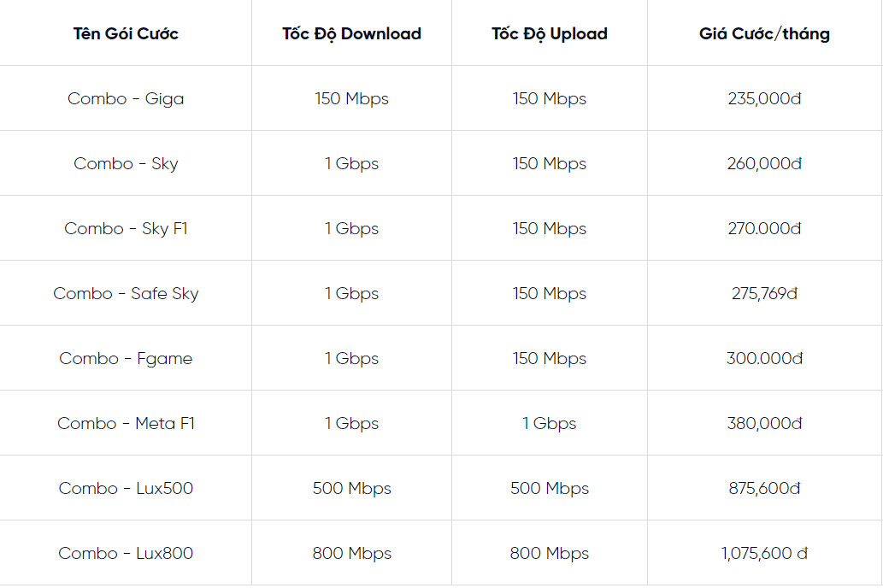Click the Combo - Sky F1 row name
The image size is (883, 588).
tap(126, 229)
